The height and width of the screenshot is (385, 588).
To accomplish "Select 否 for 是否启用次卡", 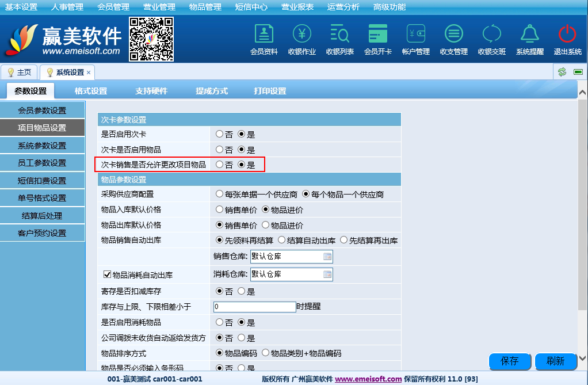I will click(x=219, y=134).
